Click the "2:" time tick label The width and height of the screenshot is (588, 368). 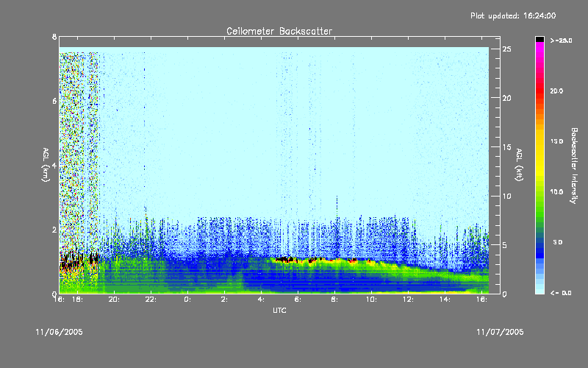pos(224,300)
